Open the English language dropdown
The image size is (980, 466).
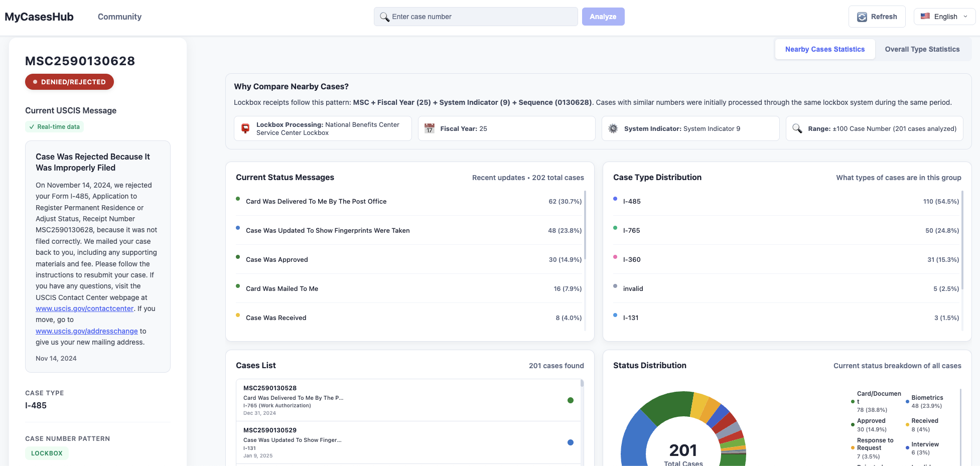click(x=944, y=17)
